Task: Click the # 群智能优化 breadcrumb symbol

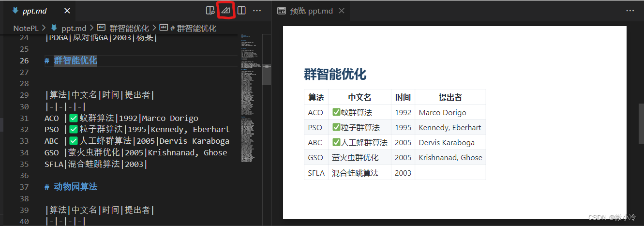Action: 193,28
